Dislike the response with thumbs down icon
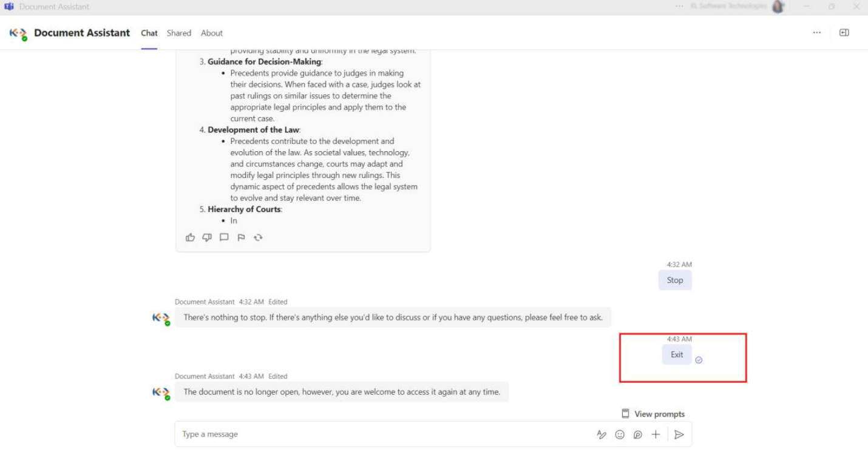This screenshot has height=455, width=868. [x=207, y=238]
